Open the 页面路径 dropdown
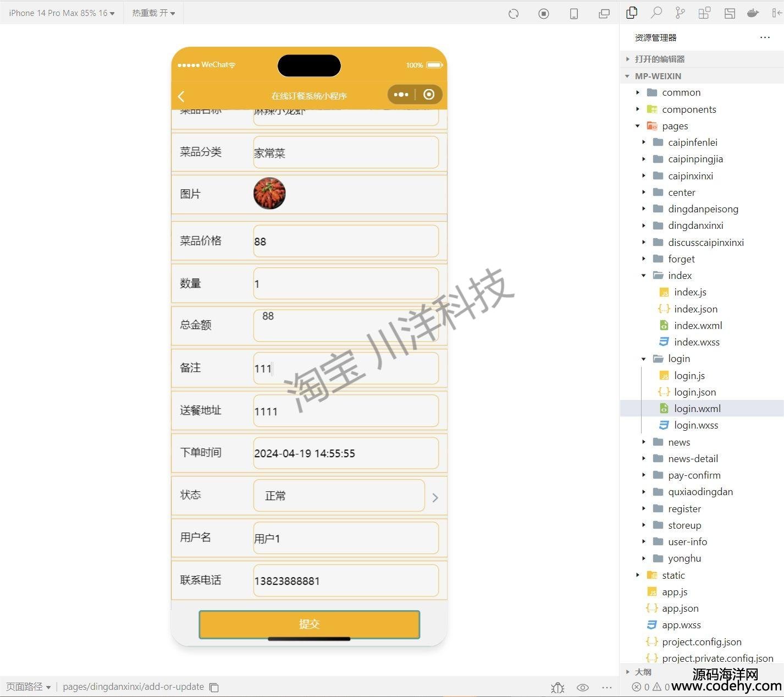Screen dimensions: 784x697 coord(29,687)
